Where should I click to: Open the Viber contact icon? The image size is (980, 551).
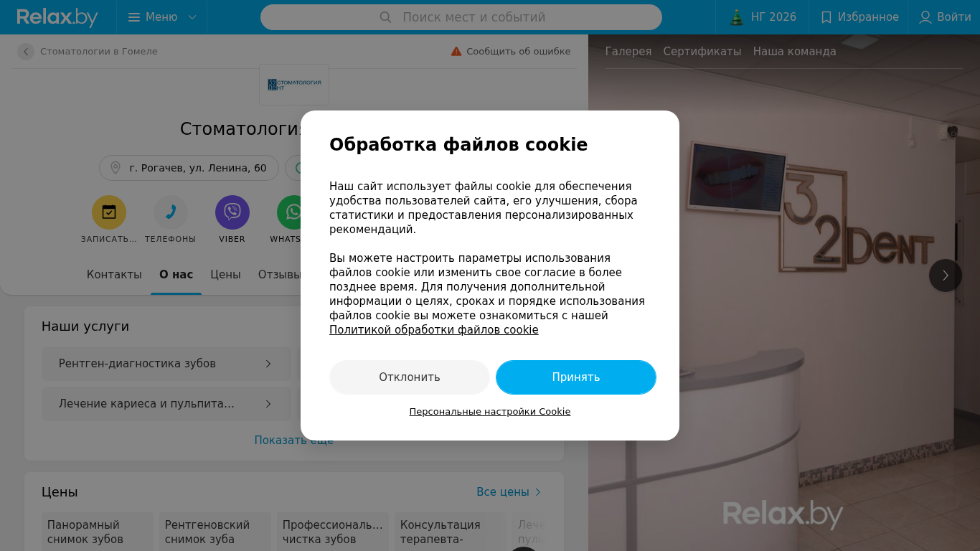[x=232, y=212]
